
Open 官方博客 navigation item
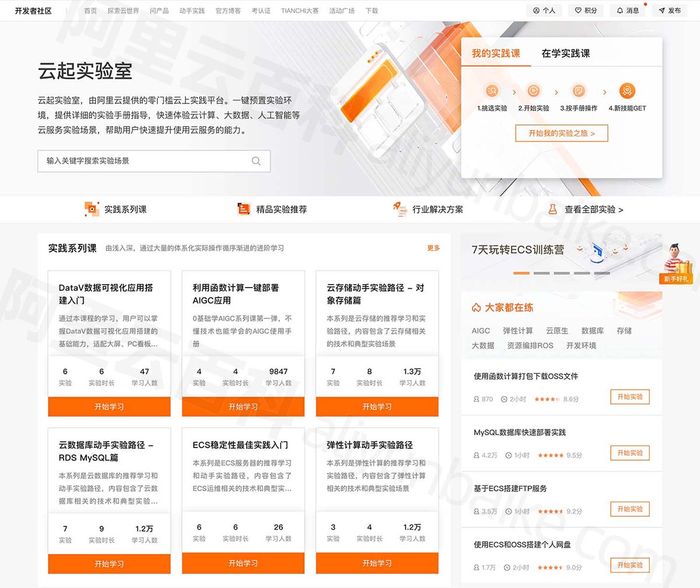[x=228, y=10]
